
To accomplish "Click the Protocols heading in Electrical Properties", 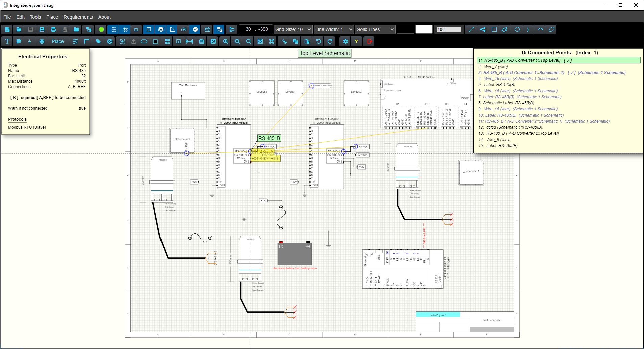I will pos(18,119).
